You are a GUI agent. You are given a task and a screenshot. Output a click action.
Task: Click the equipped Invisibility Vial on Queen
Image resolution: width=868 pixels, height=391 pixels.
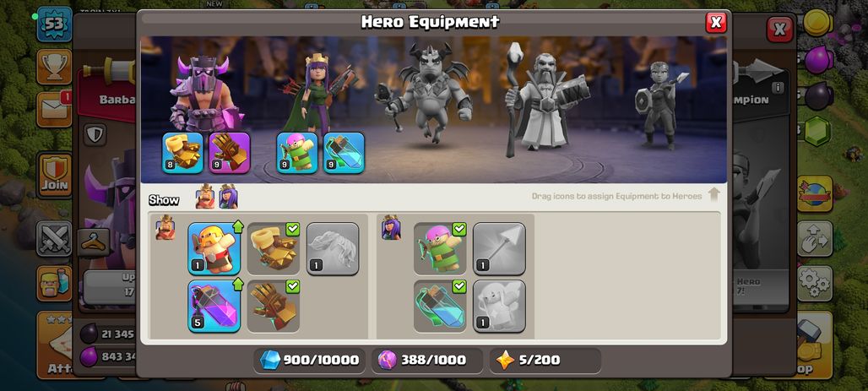(344, 153)
